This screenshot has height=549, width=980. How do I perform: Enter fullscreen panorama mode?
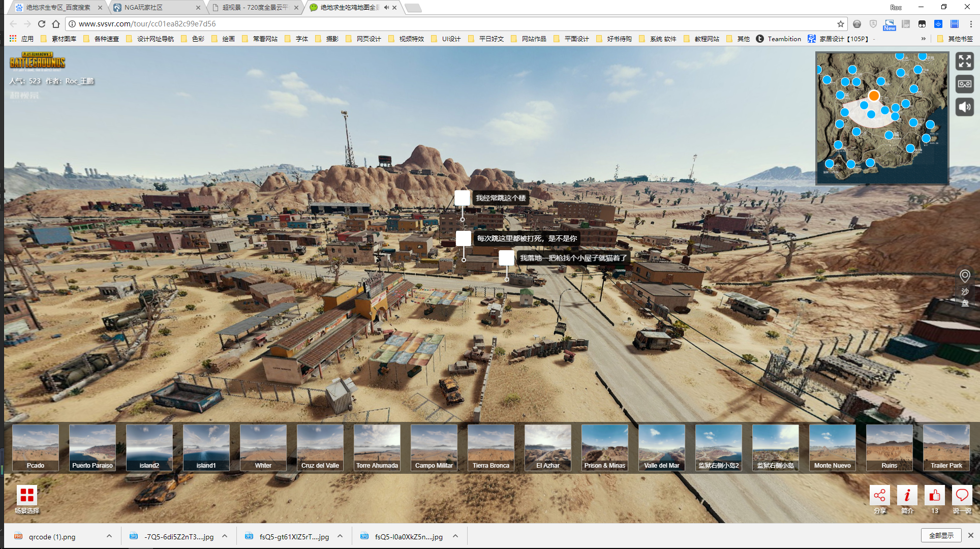pos(964,62)
